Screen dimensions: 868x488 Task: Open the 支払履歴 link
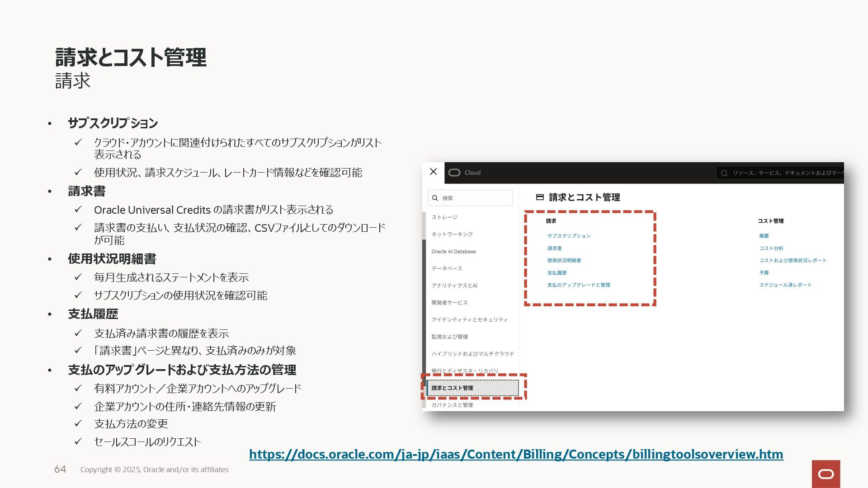click(x=557, y=272)
